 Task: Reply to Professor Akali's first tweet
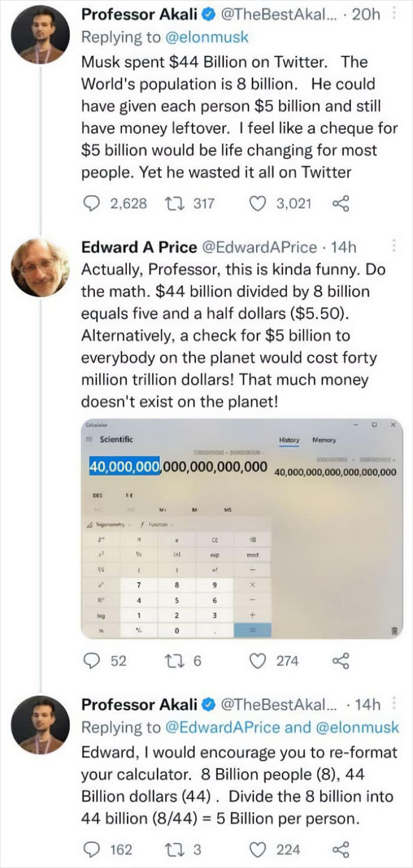click(91, 204)
